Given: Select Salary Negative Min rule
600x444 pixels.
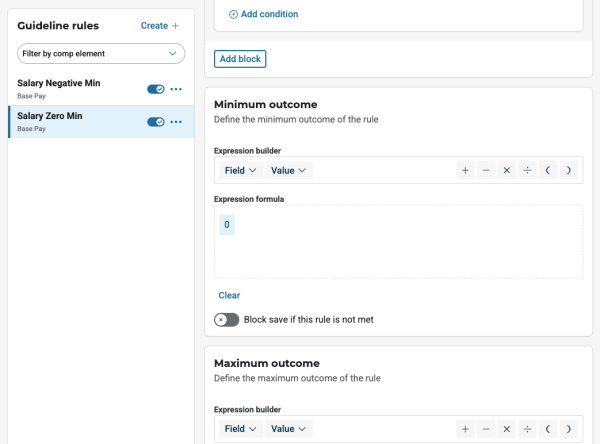Looking at the screenshot, I should pyautogui.click(x=70, y=88).
